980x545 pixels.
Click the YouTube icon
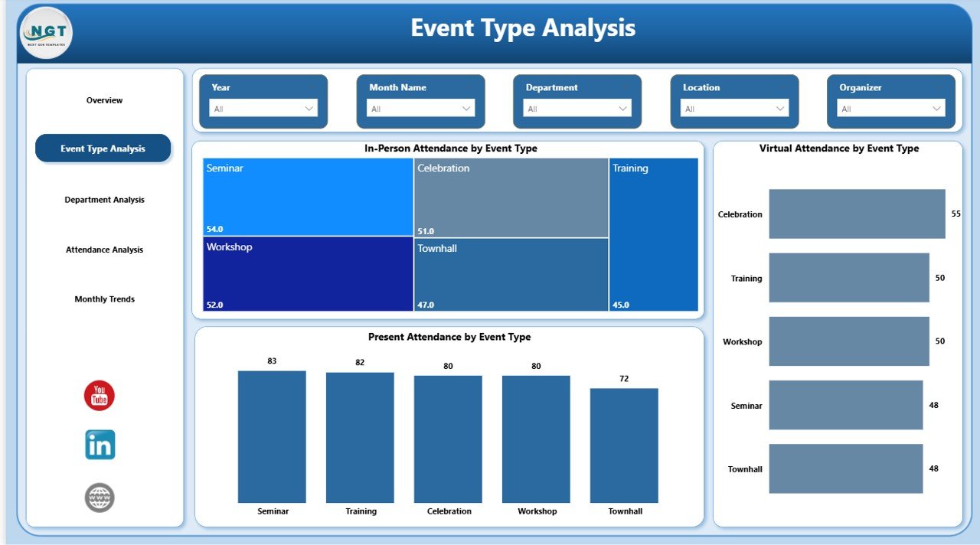tap(98, 395)
